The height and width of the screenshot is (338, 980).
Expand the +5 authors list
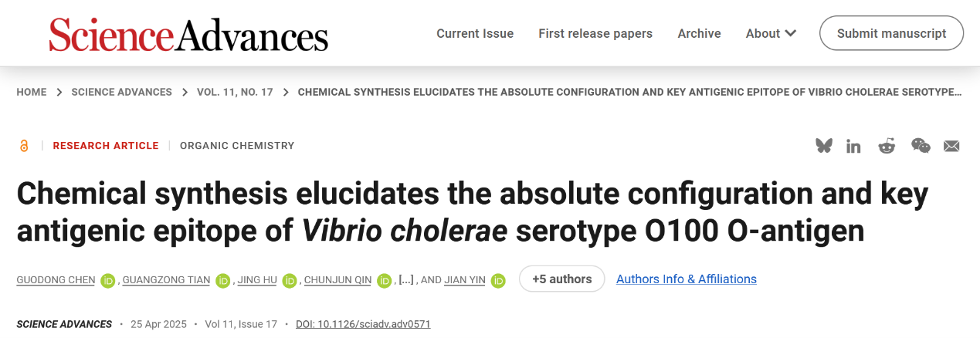[x=561, y=279]
